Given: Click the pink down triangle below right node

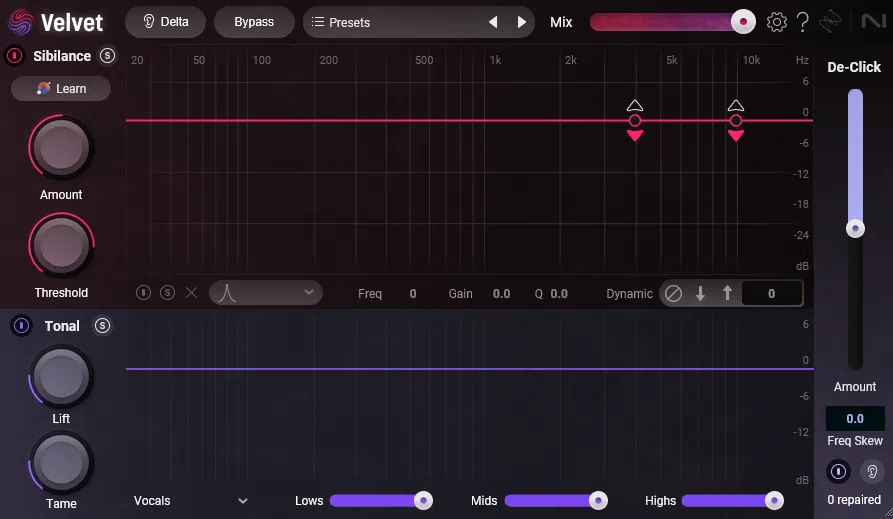Looking at the screenshot, I should click(x=735, y=136).
